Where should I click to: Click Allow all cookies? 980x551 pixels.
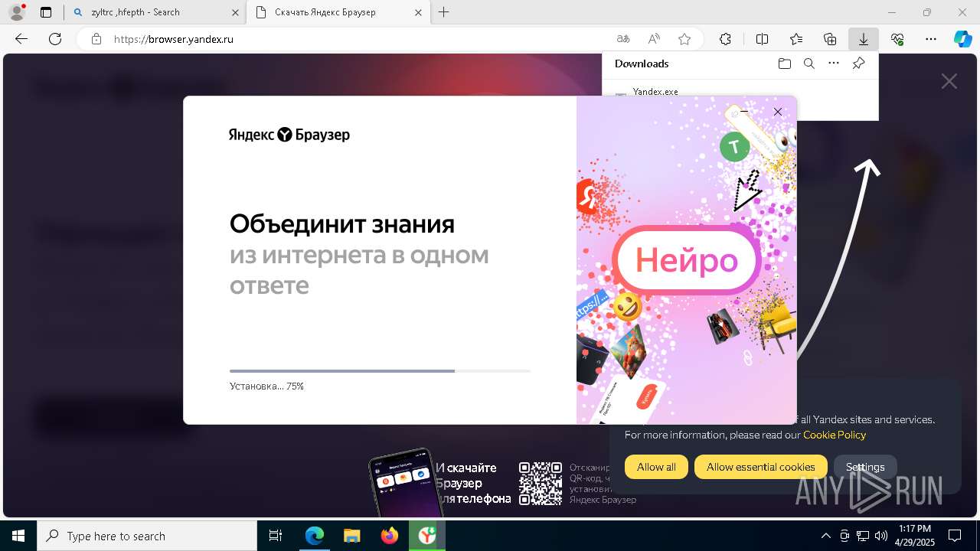coord(656,467)
